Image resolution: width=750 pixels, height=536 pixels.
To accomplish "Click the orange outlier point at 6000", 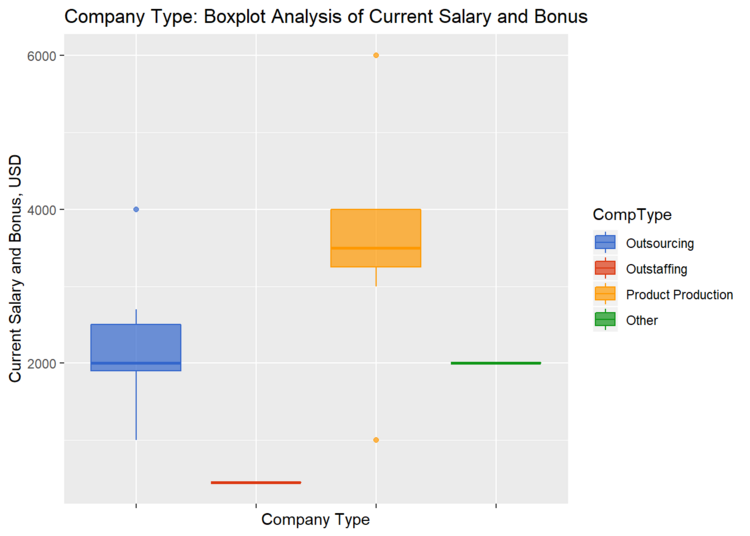I will pyautogui.click(x=376, y=55).
